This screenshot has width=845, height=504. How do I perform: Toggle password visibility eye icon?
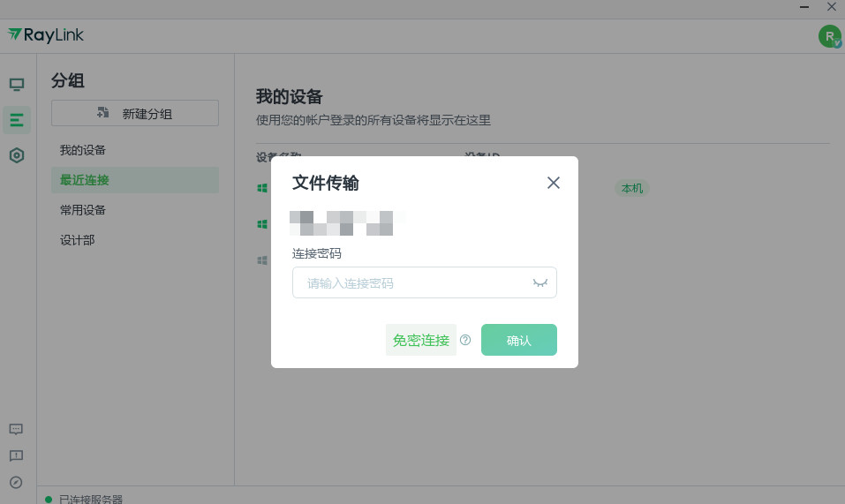click(540, 282)
